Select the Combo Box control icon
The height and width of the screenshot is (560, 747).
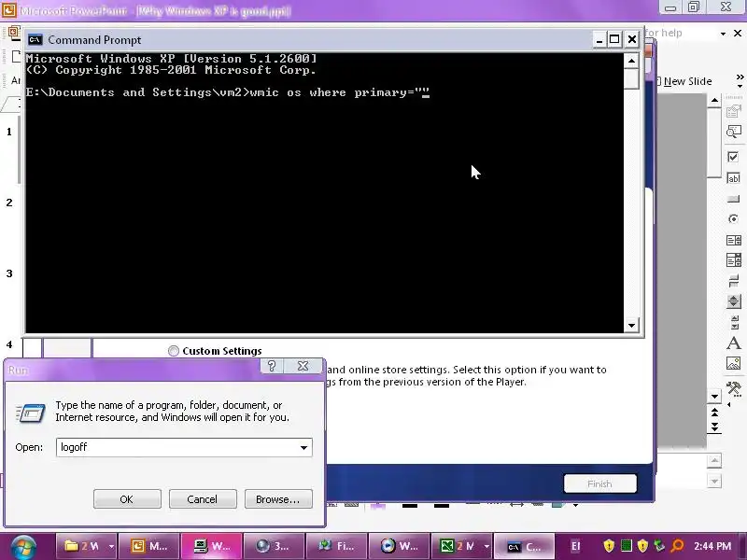pyautogui.click(x=733, y=260)
